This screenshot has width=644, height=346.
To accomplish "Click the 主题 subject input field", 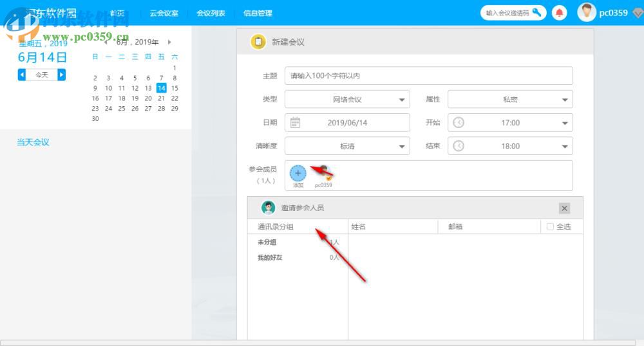I will pos(429,76).
